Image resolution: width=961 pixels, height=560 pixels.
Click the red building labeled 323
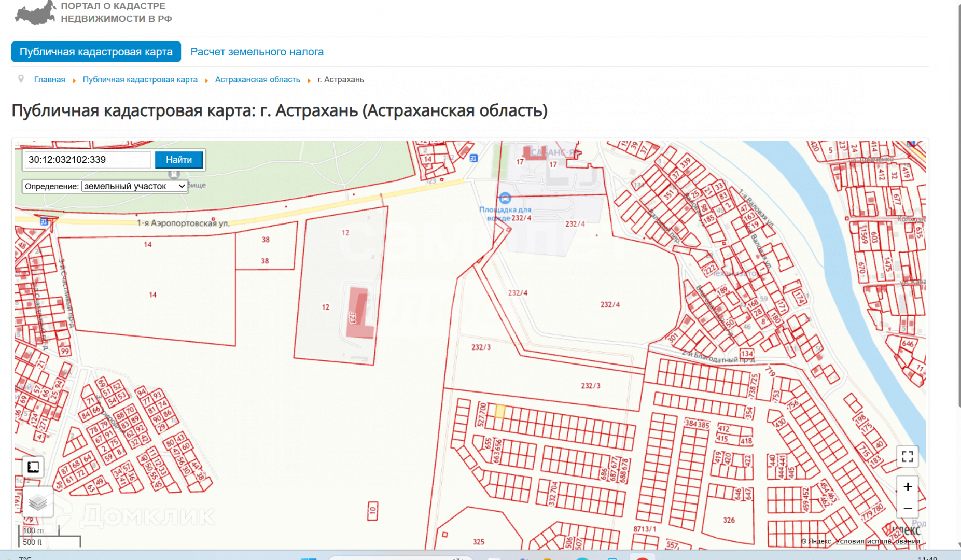point(359,312)
